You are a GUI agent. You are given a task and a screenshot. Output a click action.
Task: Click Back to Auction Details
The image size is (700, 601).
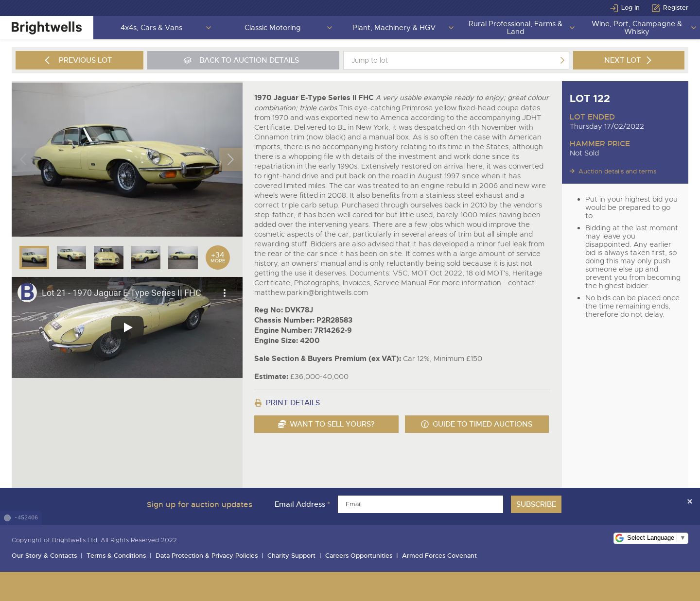click(x=243, y=60)
